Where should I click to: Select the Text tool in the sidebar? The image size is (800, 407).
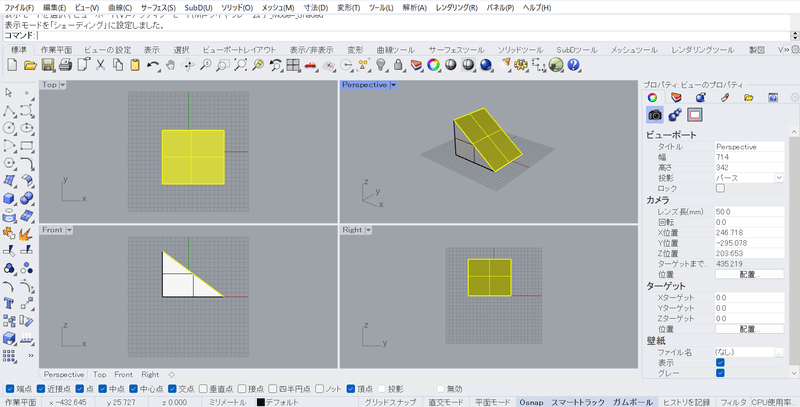point(9,303)
